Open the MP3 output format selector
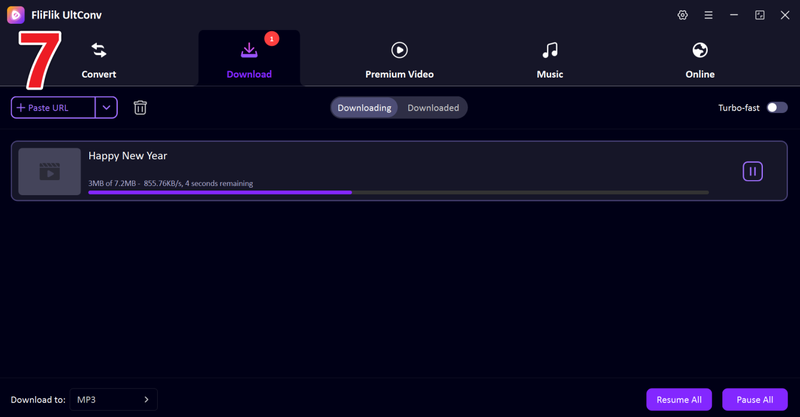This screenshot has width=800, height=417. point(113,400)
